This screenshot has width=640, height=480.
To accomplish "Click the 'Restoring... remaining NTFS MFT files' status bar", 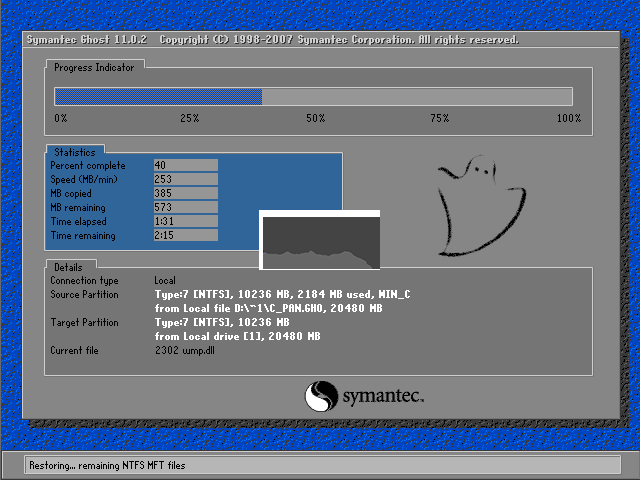I will (322, 465).
